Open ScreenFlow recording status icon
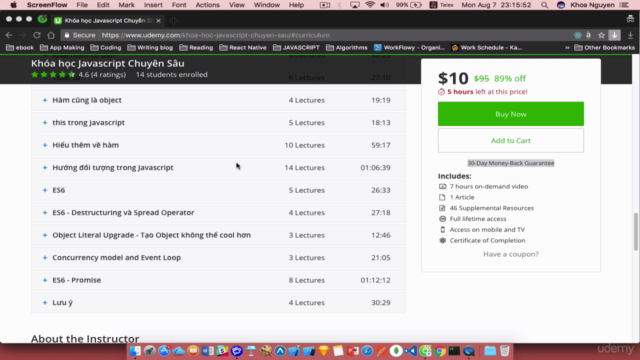Image resolution: width=640 pixels, height=360 pixels. [x=325, y=5]
